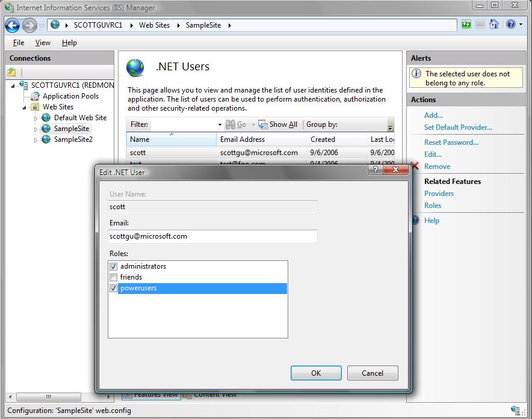Sort by the Email Address column header
The width and height of the screenshot is (532, 419).
pos(261,139)
